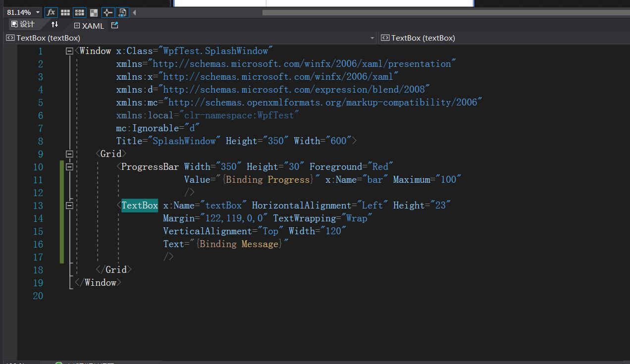630x364 pixels.
Task: Toggle the project code icon beside snaplines
Action: [x=122, y=12]
